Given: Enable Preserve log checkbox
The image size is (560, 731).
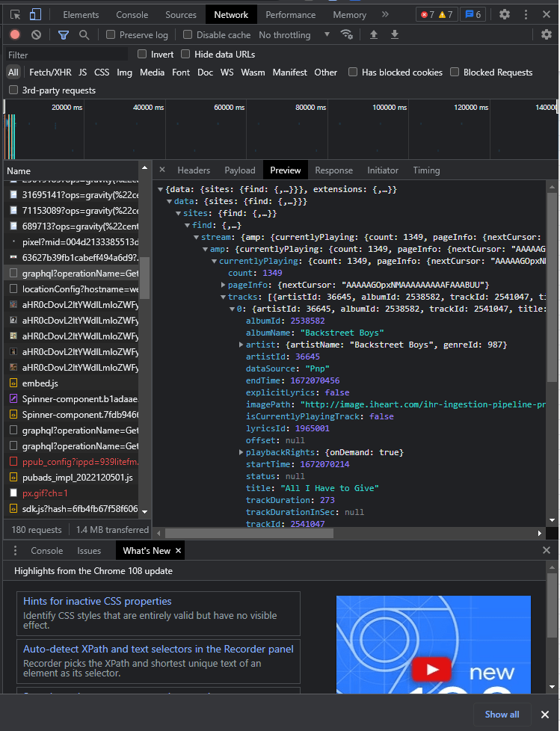Looking at the screenshot, I should (x=111, y=34).
